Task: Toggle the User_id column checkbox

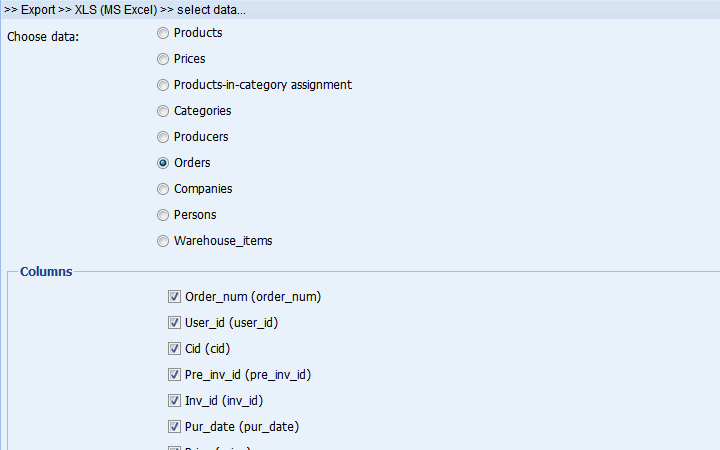Action: 174,323
